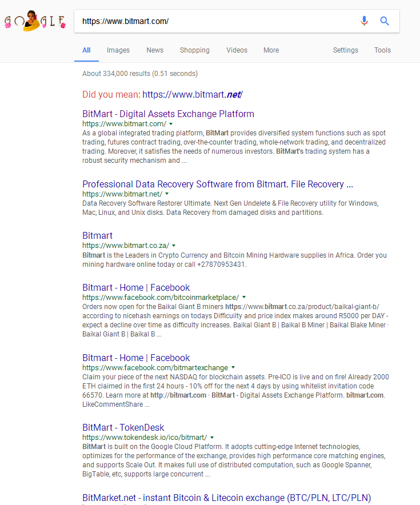Click snippet starting 'Data Recovery Software Restorer Ultimate'
Screen dimensions: 420x505
230,208
